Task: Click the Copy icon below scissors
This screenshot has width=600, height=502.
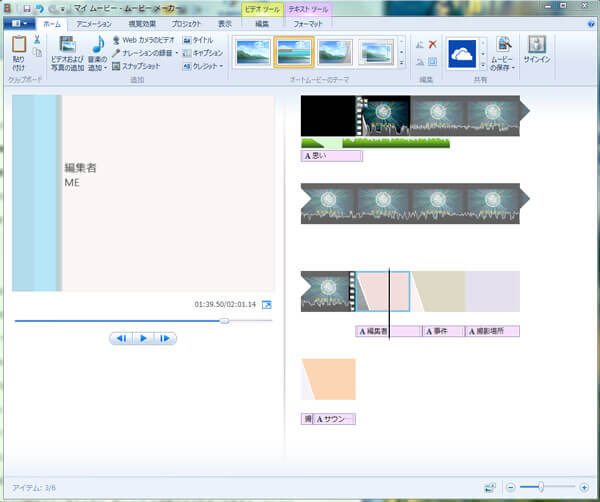Action: [37, 52]
